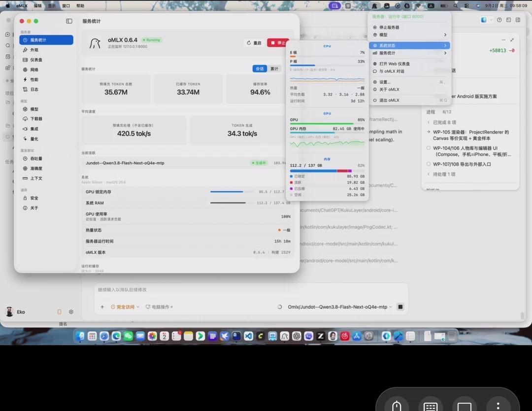Open 仪表盘 dashboard in oMLX sidebar
The width and height of the screenshot is (532, 411).
tap(46, 60)
